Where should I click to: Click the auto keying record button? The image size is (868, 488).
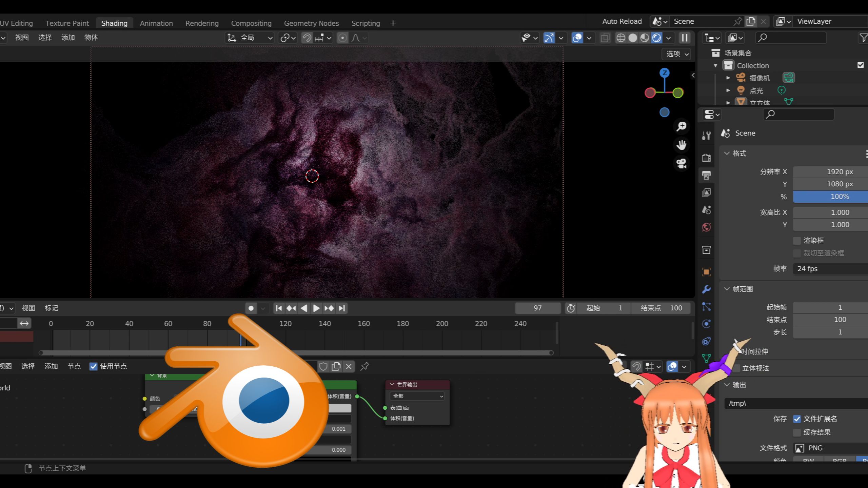[x=251, y=308]
